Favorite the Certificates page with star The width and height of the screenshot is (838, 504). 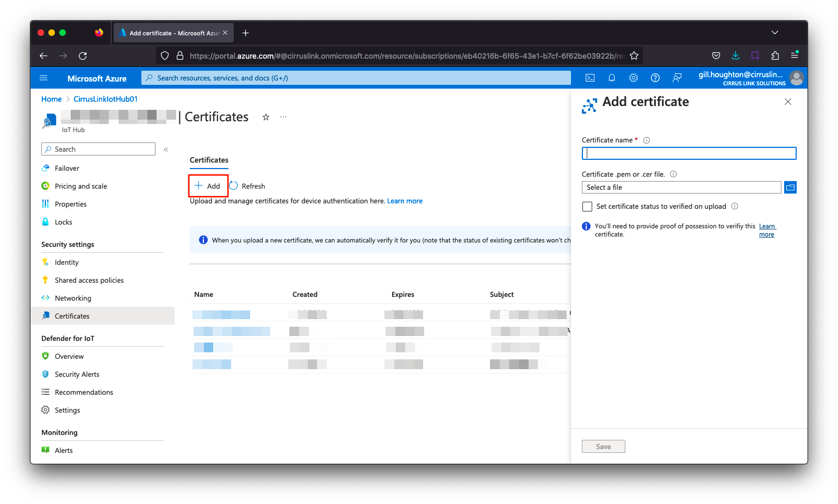[x=266, y=117]
